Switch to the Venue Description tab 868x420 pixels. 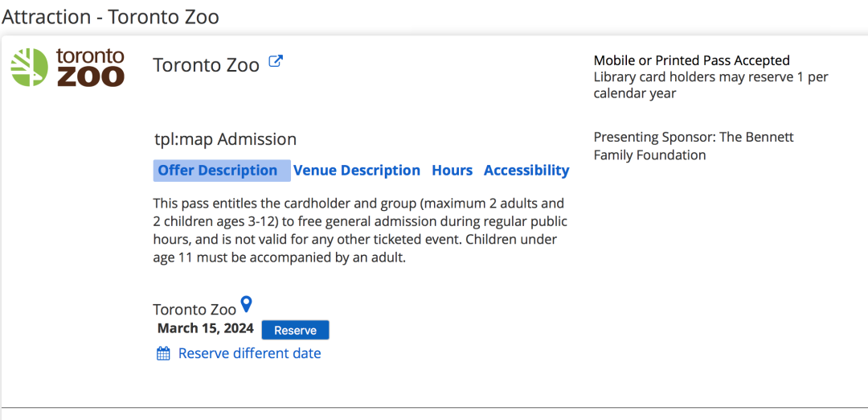(357, 171)
